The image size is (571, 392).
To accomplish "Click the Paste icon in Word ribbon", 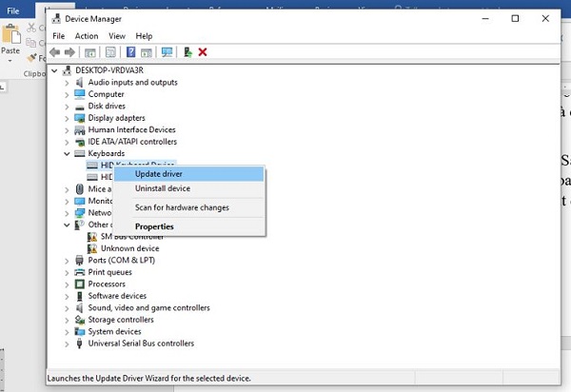I will (x=10, y=34).
